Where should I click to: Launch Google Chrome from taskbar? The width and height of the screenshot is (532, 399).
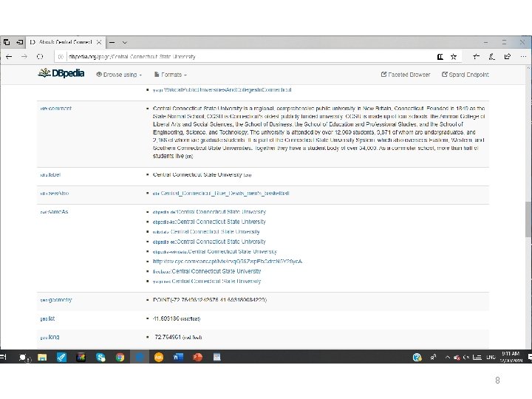point(120,358)
